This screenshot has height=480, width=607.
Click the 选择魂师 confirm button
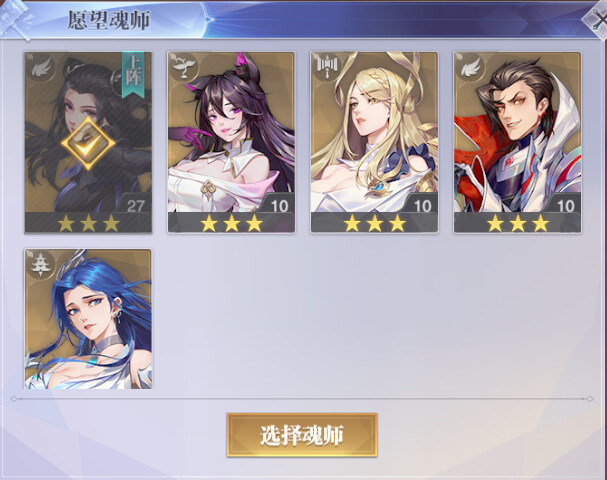pos(302,435)
